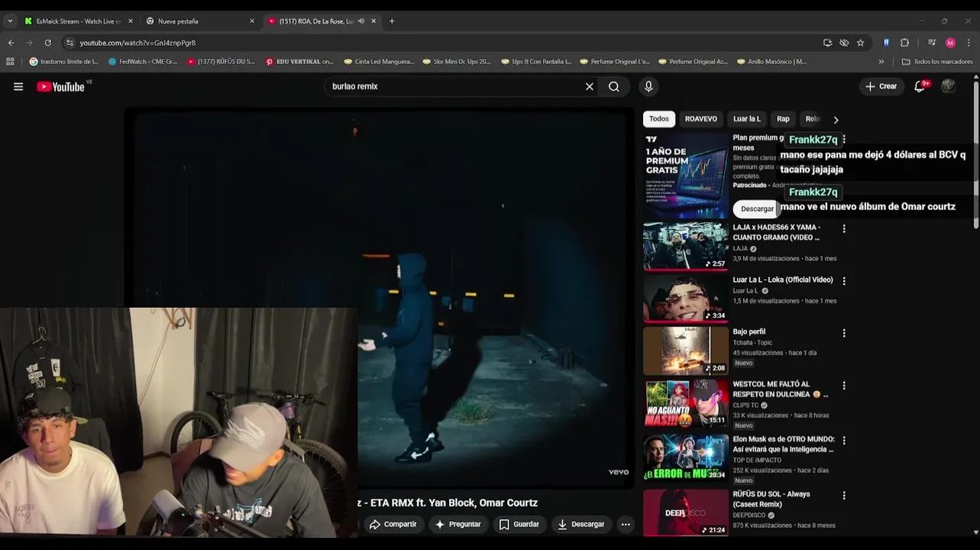Expand hidden bookmarks with the double chevron
Screen dimensions: 980x550
[881, 61]
